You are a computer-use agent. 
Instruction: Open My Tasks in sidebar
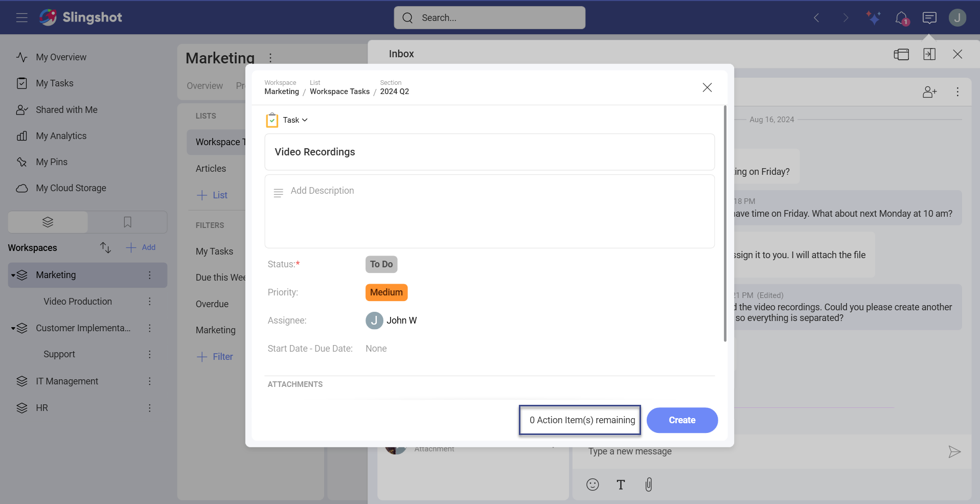[x=55, y=83]
